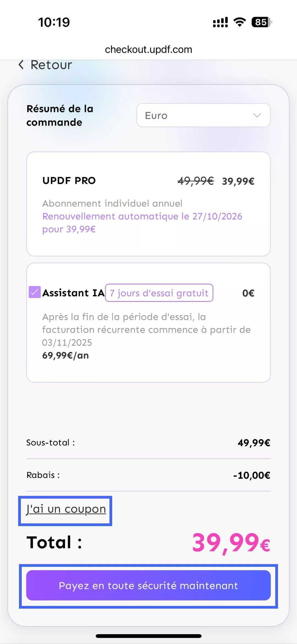Click the Wi-Fi status icon
The width and height of the screenshot is (297, 644).
(x=240, y=22)
